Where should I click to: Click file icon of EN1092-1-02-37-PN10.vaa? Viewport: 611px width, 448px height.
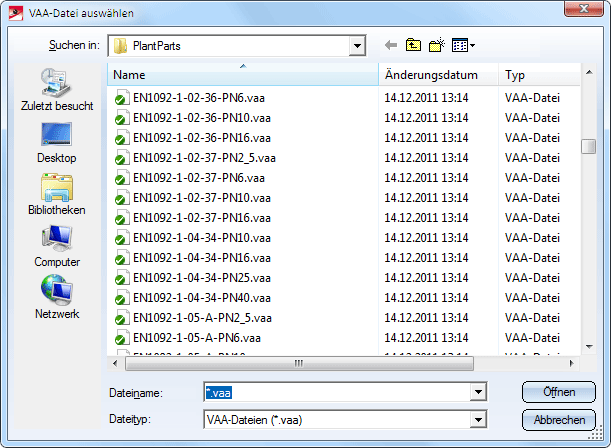tap(122, 198)
